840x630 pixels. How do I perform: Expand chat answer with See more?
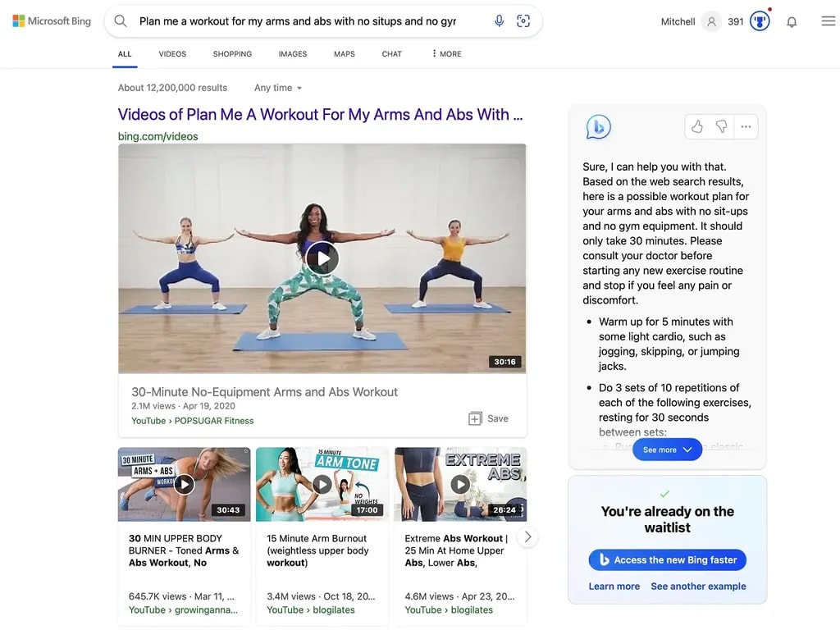point(667,450)
